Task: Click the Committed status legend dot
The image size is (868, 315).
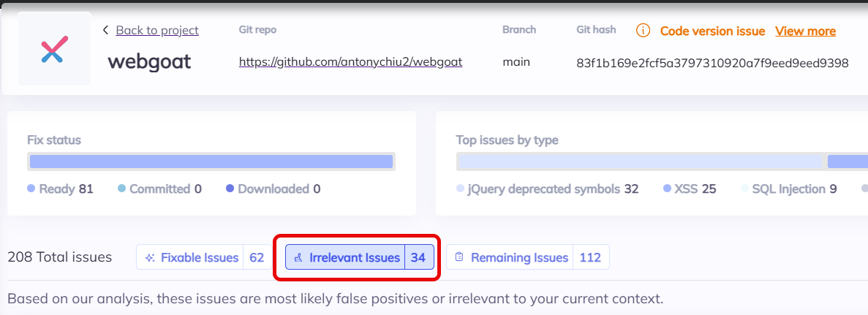Action: (x=122, y=189)
